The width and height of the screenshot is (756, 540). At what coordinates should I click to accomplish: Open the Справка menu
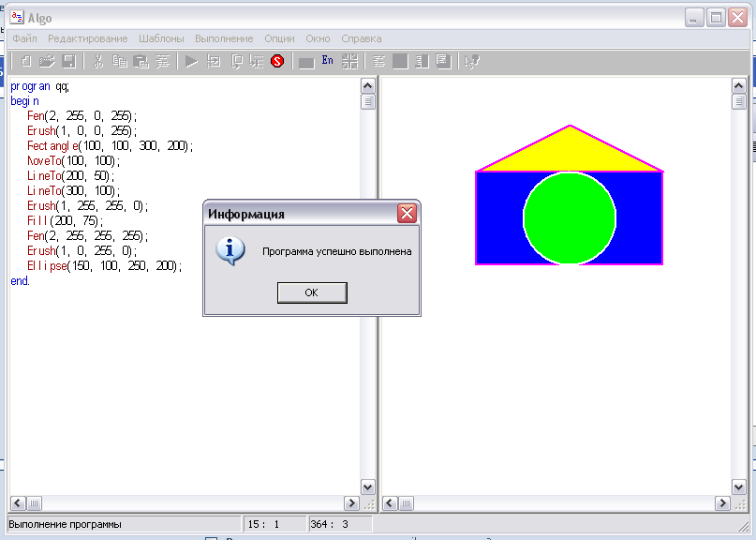361,38
